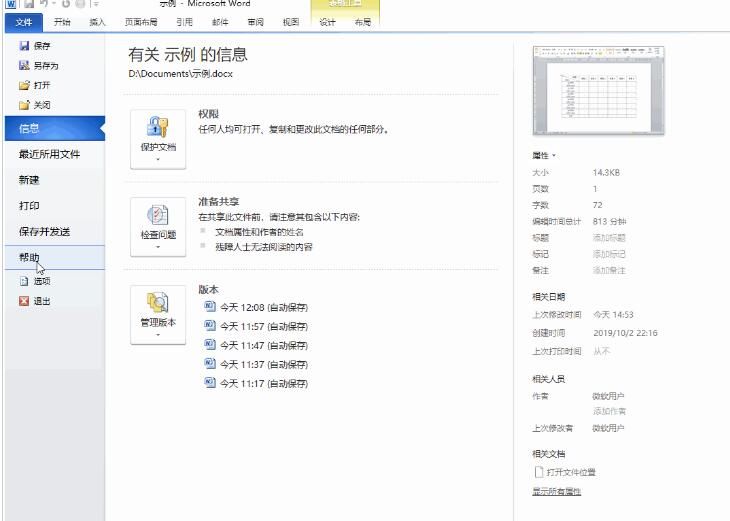Open the 11:47 autosave version icon
Viewport: 730px width, 521px height.
click(210, 345)
